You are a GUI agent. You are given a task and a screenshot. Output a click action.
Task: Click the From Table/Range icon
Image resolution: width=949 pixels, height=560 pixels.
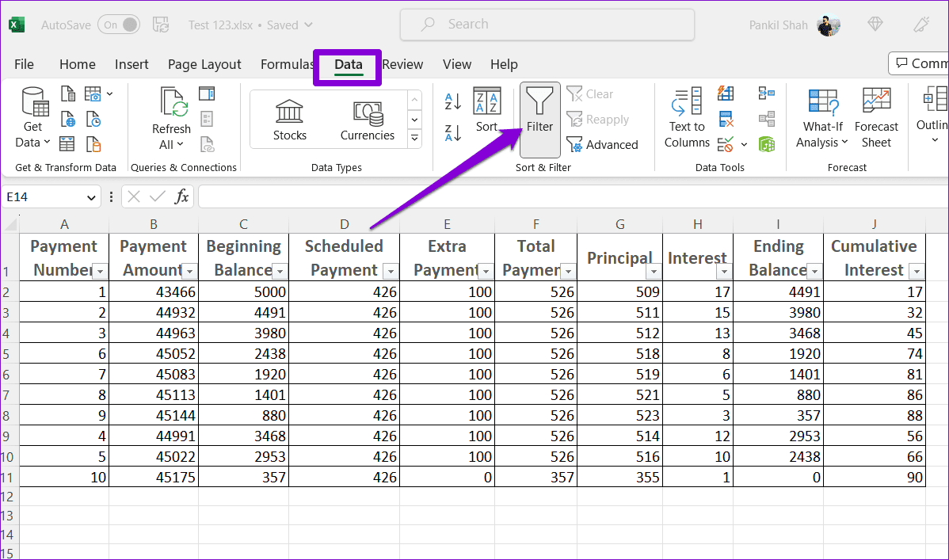click(x=67, y=144)
